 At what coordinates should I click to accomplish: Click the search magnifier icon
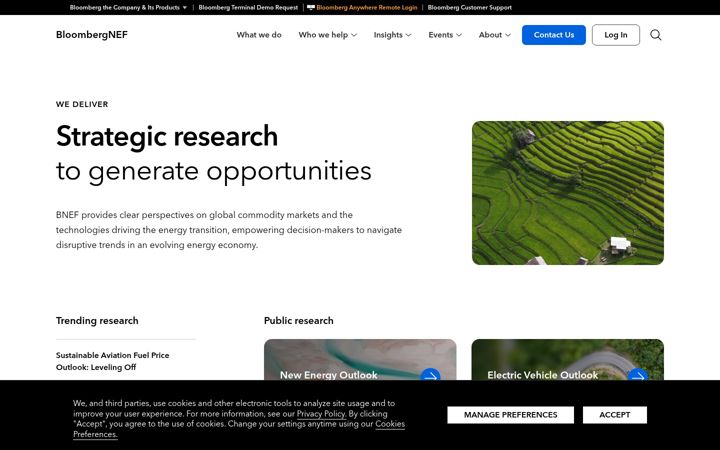pyautogui.click(x=655, y=35)
